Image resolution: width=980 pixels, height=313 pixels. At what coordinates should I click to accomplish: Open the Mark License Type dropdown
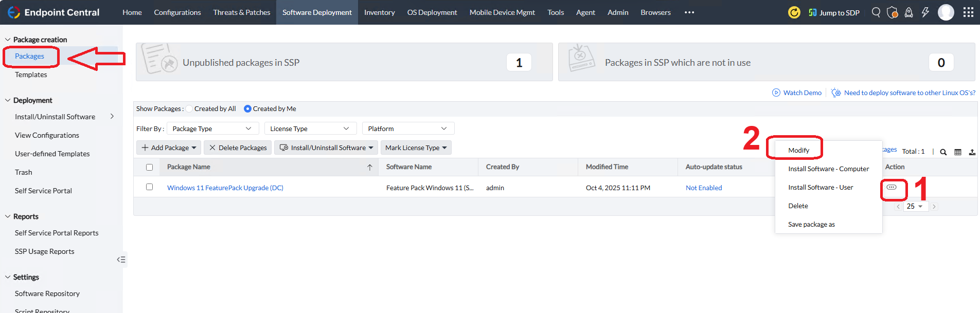click(x=416, y=148)
